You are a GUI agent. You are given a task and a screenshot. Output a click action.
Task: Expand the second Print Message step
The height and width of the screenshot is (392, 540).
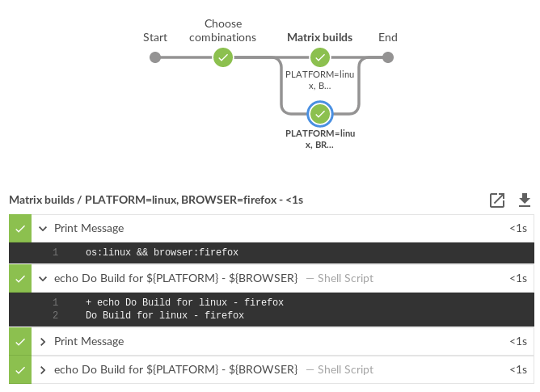43,342
